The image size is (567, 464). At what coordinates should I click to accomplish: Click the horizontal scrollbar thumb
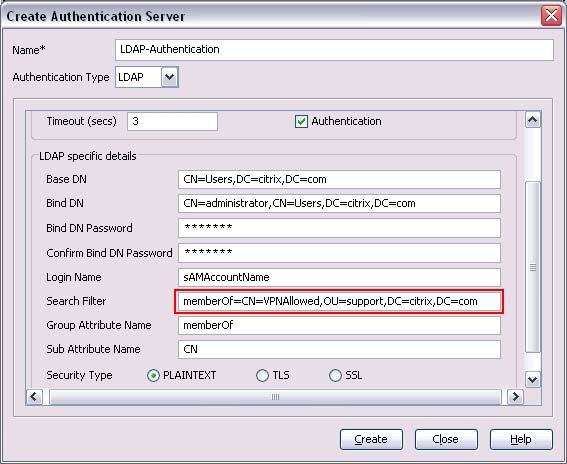click(x=275, y=397)
